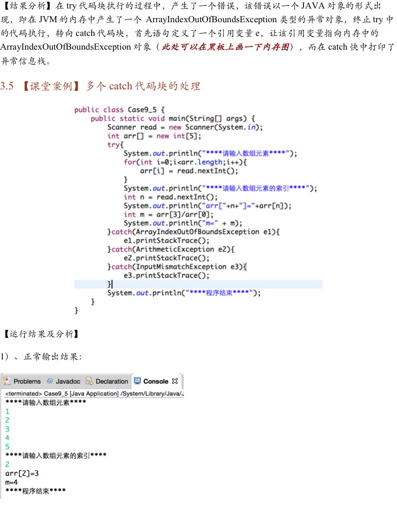Image resolution: width=397 pixels, height=532 pixels.
Task: Click the try{ keyword line
Action: (x=115, y=145)
